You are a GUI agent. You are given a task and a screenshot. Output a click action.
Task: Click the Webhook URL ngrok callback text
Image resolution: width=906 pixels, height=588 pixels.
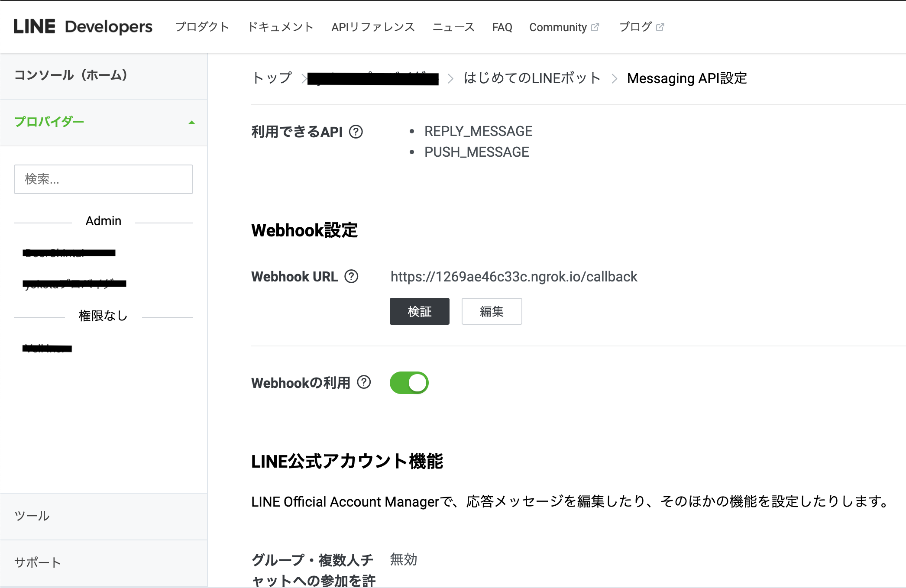click(x=514, y=277)
